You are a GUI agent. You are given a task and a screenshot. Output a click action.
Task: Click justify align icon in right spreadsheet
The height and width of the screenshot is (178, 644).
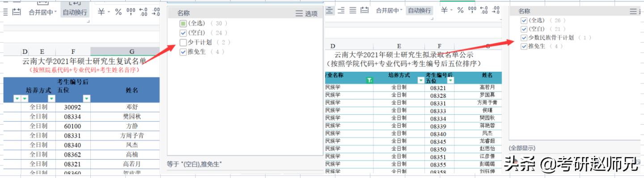coord(353,10)
